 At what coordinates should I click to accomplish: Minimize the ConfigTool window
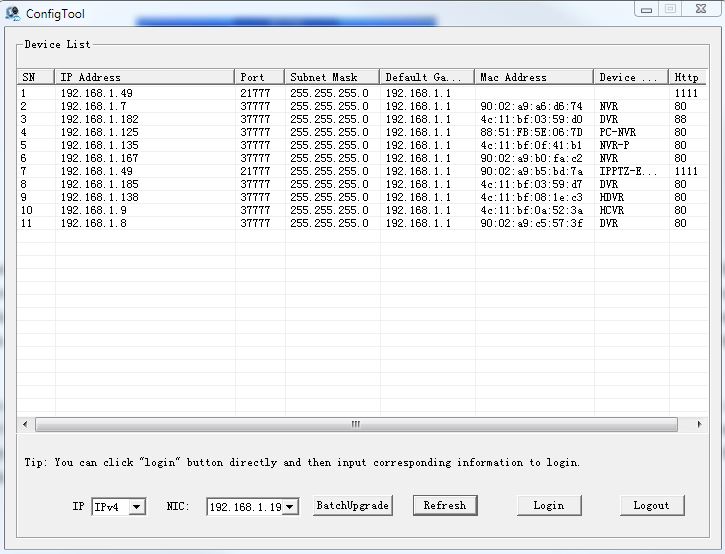[646, 9]
